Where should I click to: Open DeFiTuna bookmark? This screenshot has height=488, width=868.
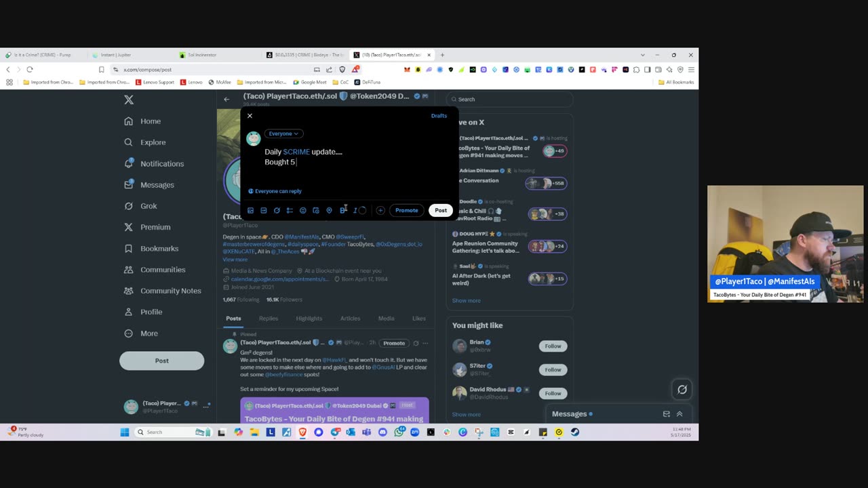[367, 82]
